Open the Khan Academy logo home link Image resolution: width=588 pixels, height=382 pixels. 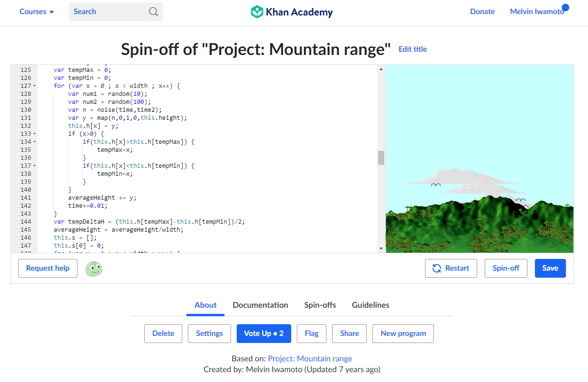click(292, 12)
